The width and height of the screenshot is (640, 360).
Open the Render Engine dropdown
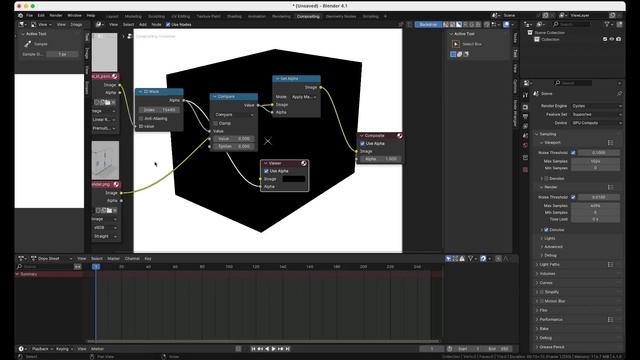[596, 106]
